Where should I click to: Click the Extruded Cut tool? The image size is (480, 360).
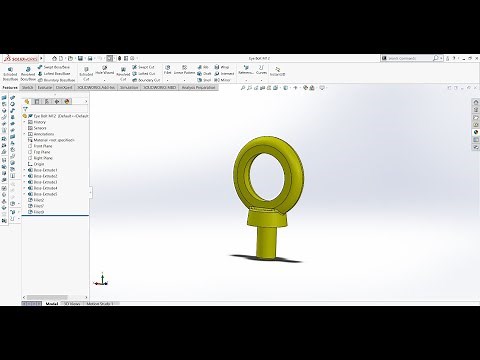86,74
